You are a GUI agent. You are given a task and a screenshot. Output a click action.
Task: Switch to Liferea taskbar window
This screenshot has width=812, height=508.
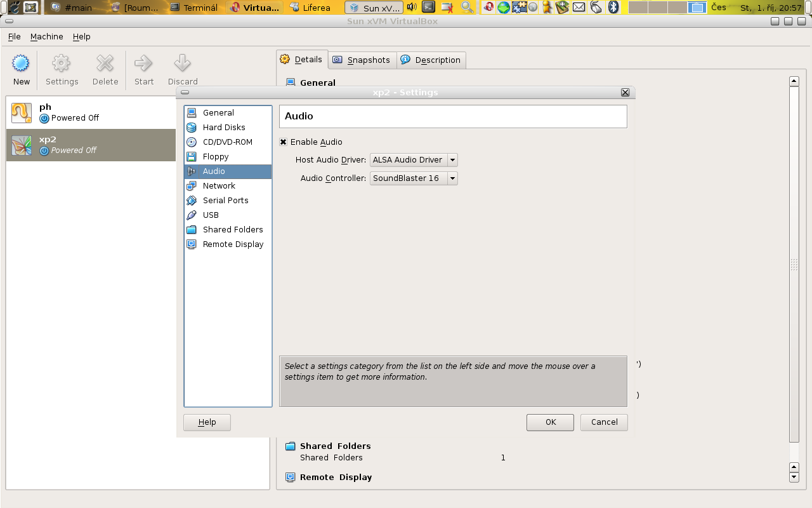point(310,8)
